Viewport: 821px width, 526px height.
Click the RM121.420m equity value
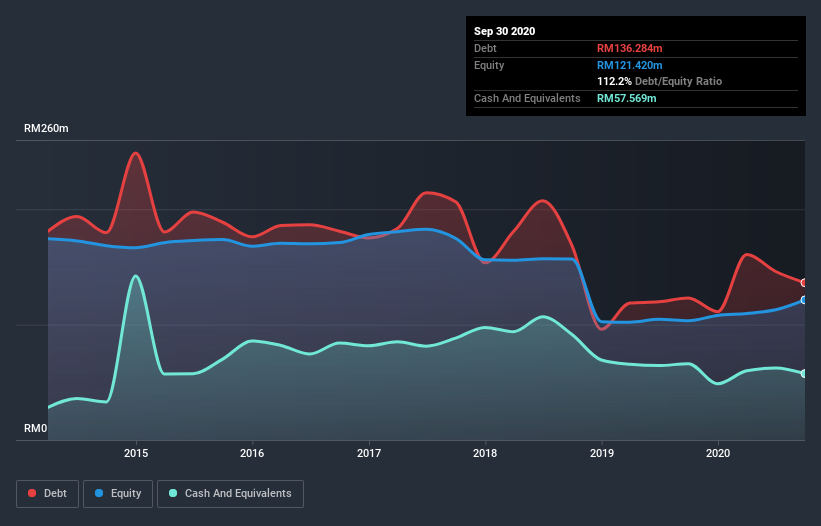[x=629, y=65]
